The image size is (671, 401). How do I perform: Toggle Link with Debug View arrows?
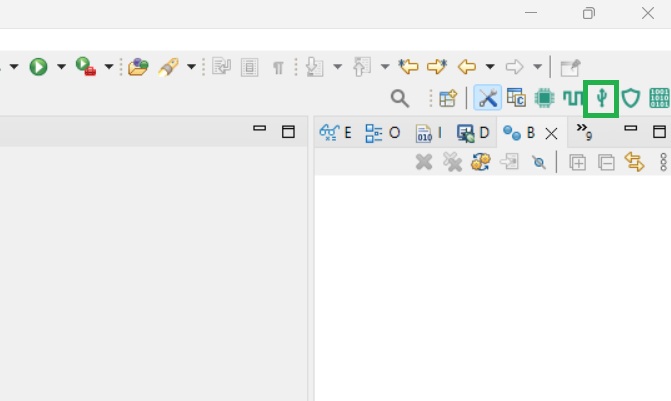(634, 162)
